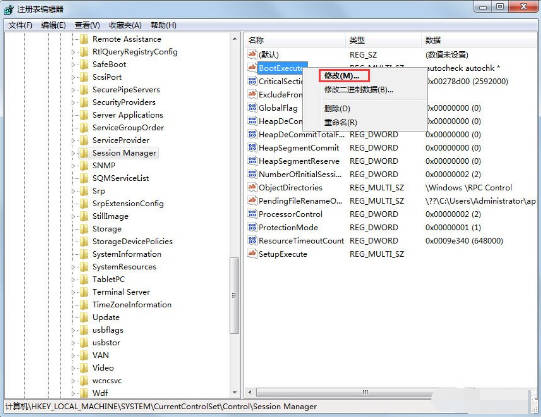Click the ProtectionMode DWORD icon

[x=252, y=227]
